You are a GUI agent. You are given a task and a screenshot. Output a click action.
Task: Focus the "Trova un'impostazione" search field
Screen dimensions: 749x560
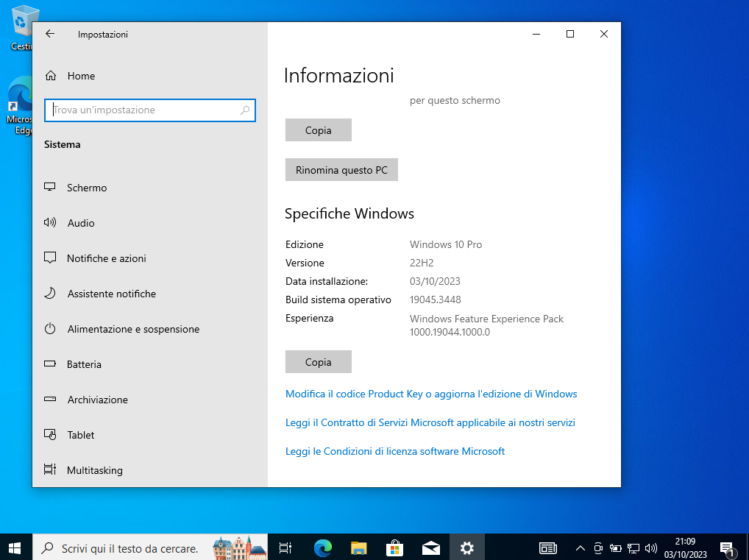coord(150,110)
